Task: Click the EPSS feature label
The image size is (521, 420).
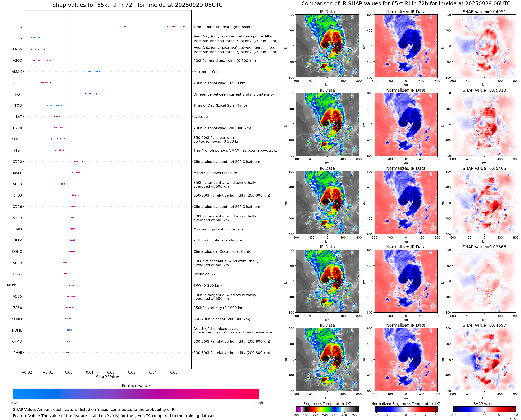Action: click(x=18, y=38)
